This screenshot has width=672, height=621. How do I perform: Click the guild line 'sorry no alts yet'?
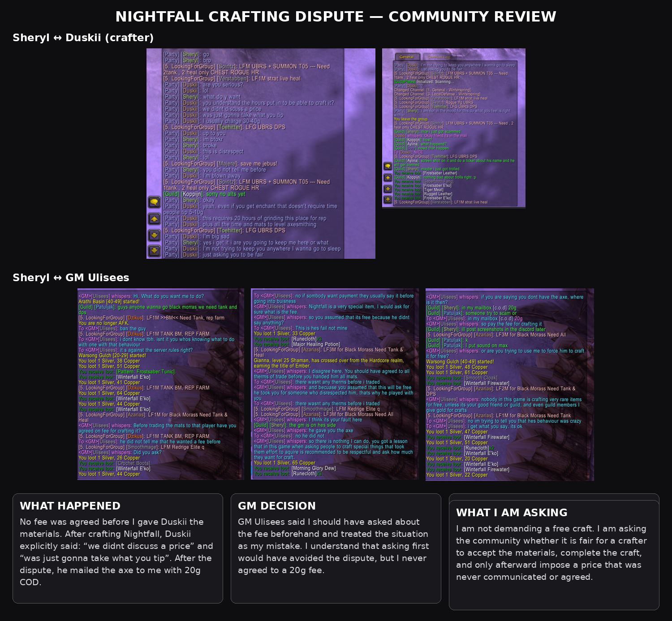tap(204, 194)
